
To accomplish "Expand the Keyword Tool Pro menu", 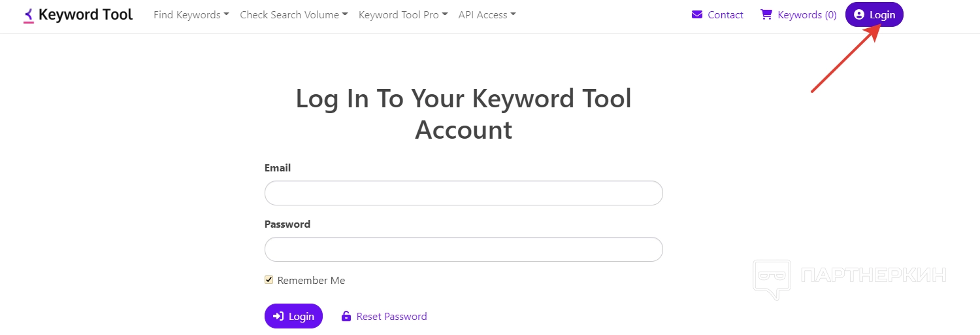I will (403, 14).
